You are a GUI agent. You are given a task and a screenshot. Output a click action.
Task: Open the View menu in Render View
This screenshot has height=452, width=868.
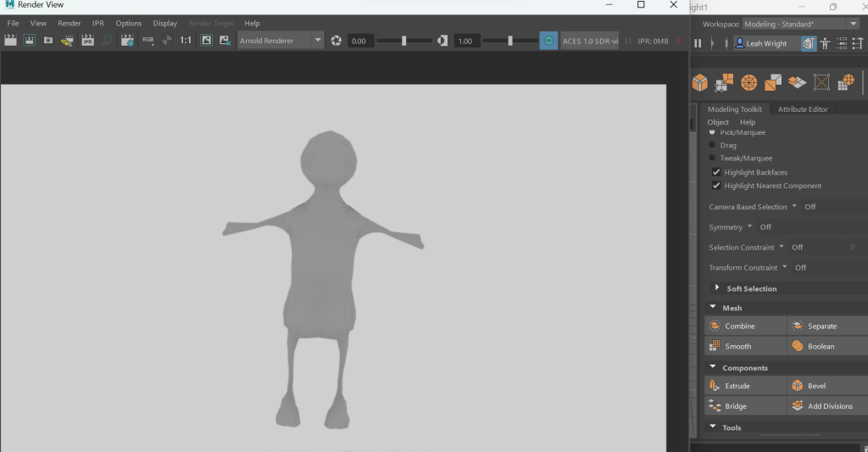point(38,23)
